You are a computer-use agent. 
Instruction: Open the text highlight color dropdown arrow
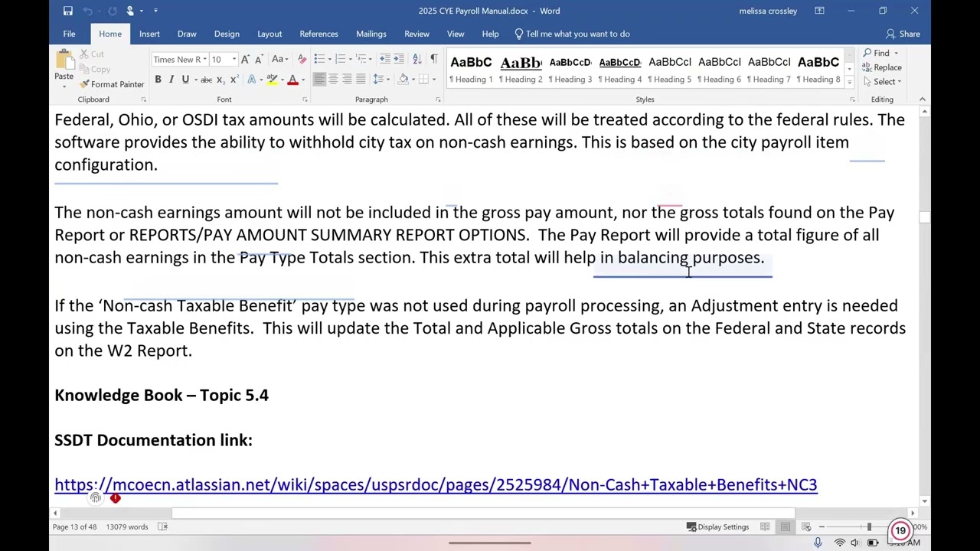pos(282,80)
